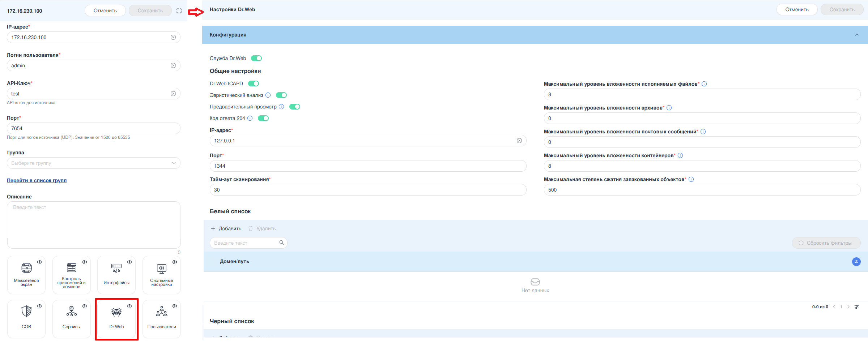Viewport: 868px width, 343px height.
Task: Open the Группа dropdown
Action: click(93, 163)
